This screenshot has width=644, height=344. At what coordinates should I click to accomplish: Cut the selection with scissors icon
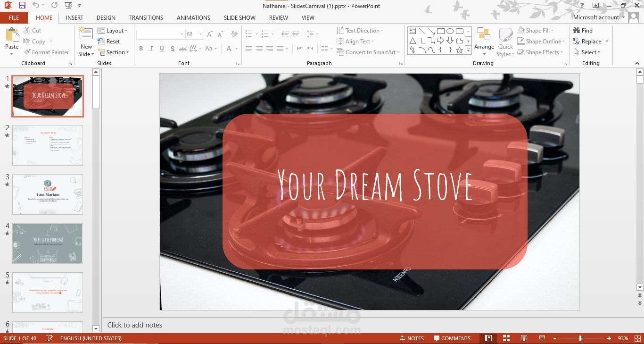33,31
